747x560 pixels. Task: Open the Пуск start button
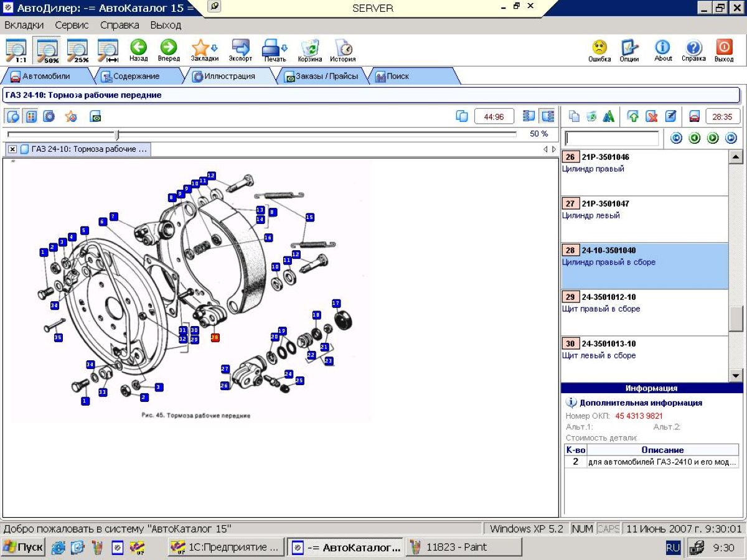23,548
